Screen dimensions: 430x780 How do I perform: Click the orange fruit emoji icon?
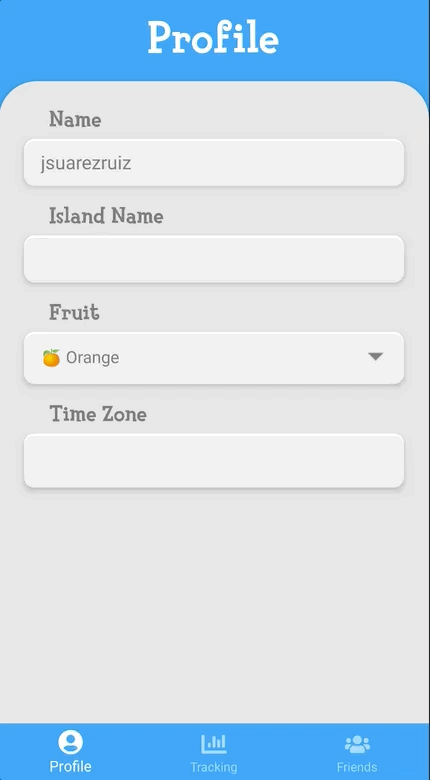[51, 358]
